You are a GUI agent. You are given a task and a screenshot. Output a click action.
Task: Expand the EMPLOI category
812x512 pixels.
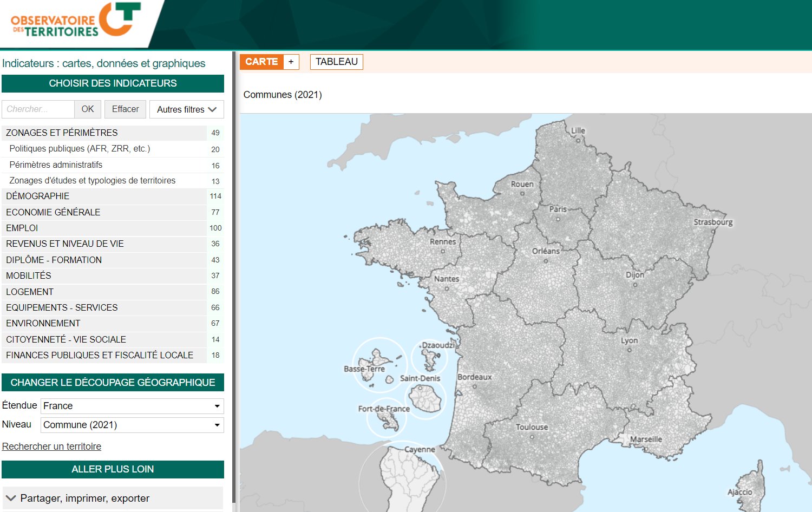click(x=104, y=228)
